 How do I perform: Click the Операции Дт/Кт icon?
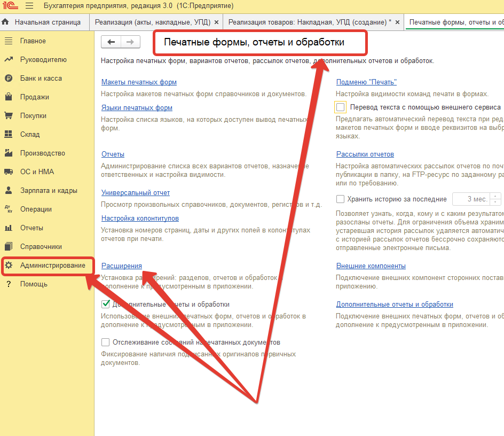[x=9, y=209]
